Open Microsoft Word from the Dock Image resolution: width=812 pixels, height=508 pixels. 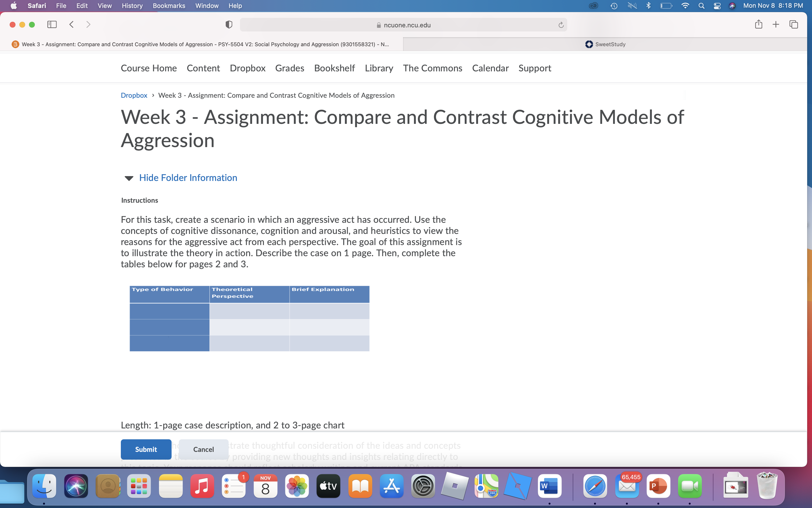[550, 486]
